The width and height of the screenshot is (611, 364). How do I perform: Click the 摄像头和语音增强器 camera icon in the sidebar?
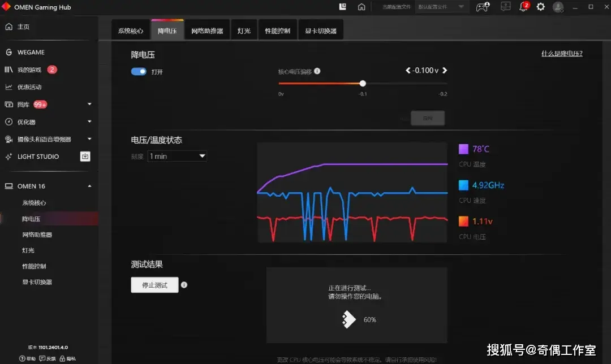point(8,139)
